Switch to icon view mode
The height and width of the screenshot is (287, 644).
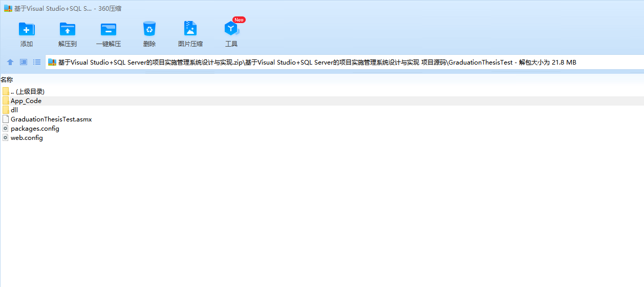coord(24,62)
